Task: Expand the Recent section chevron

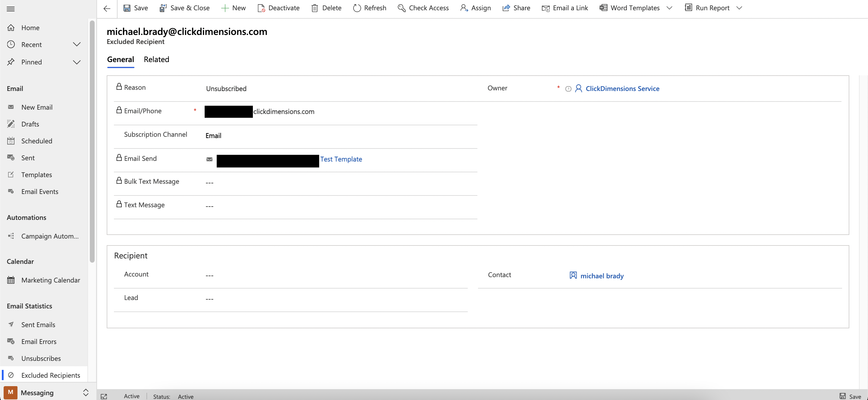Action: tap(77, 45)
